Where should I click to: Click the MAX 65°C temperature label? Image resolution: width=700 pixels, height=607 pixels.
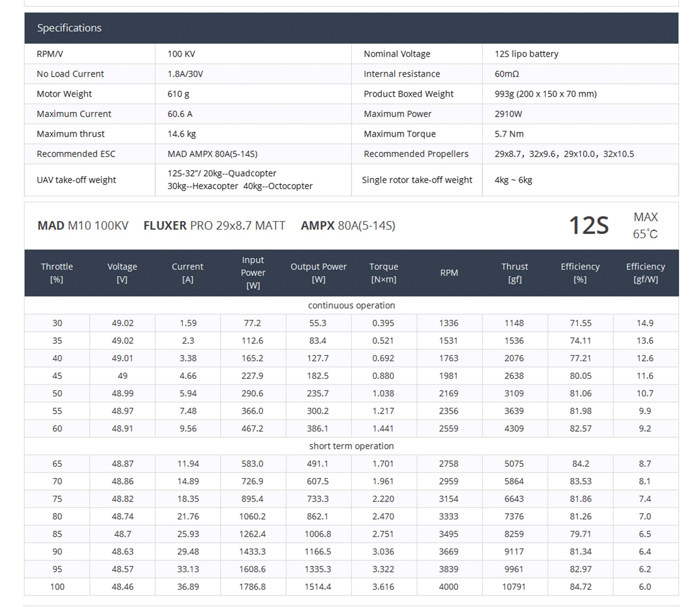click(x=645, y=225)
